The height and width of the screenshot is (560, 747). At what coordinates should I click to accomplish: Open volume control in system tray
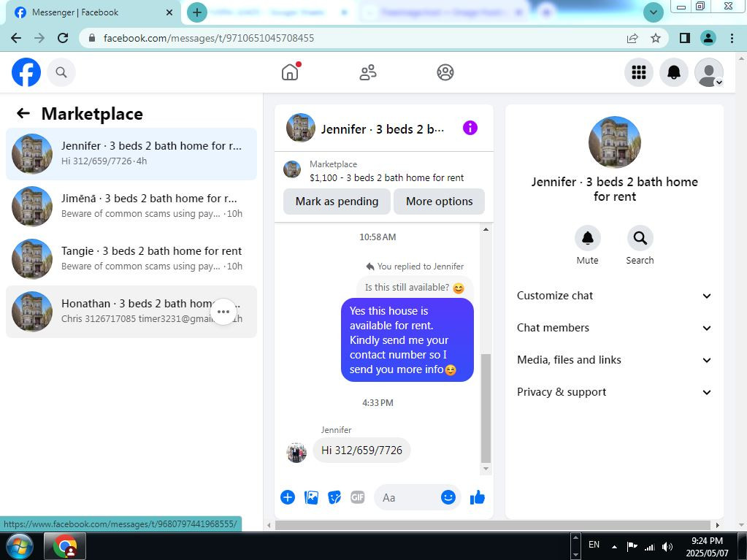tap(667, 547)
